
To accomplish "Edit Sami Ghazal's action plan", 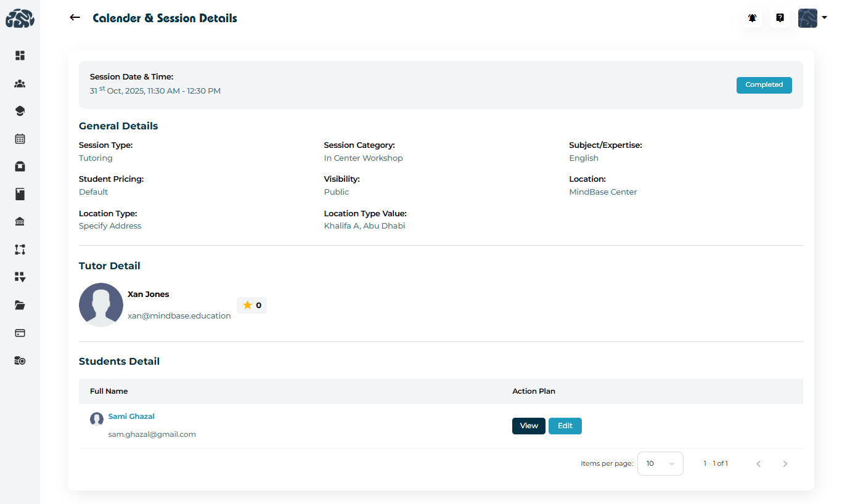I will [x=565, y=426].
